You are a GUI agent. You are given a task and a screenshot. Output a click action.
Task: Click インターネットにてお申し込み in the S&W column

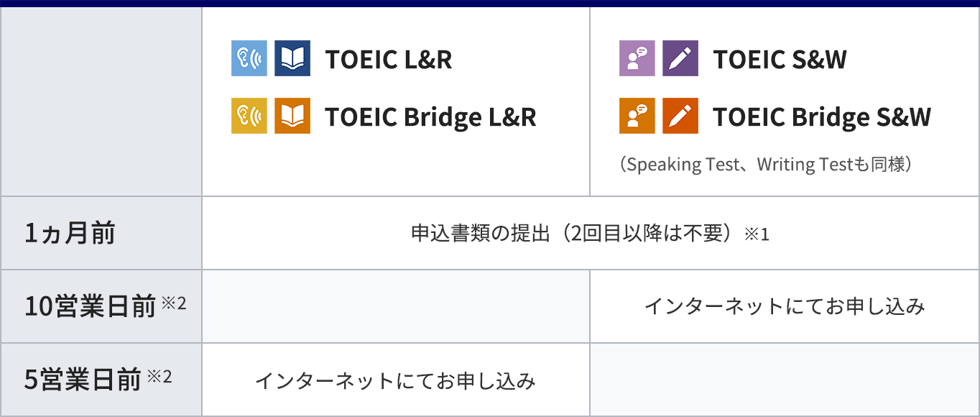coord(785,307)
